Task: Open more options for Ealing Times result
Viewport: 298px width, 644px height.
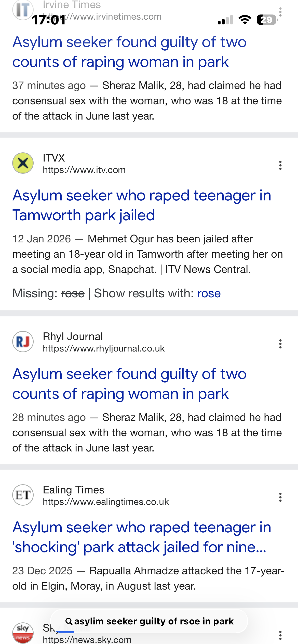Action: point(280,497)
